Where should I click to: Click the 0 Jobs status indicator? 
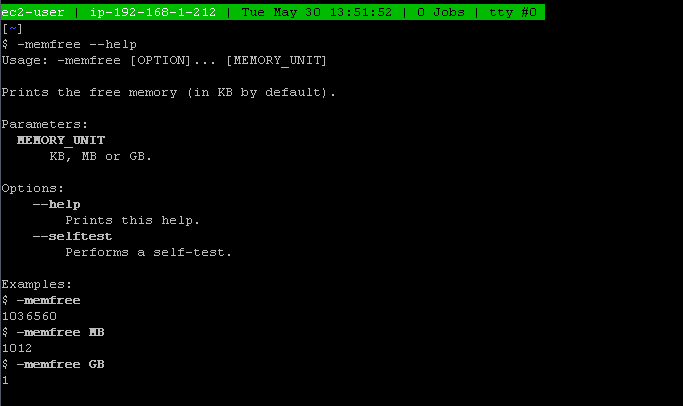(440, 12)
